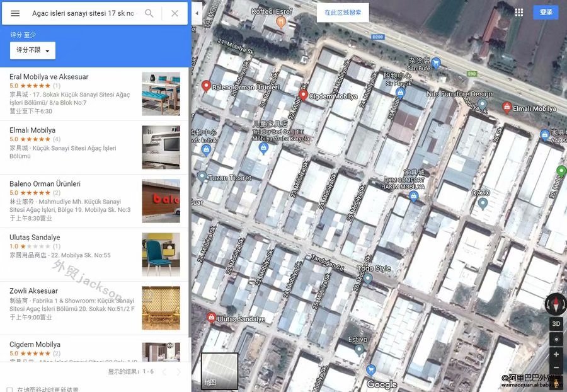
Task: Click Elmalı Mobilya red shopping pin
Action: pos(507,108)
